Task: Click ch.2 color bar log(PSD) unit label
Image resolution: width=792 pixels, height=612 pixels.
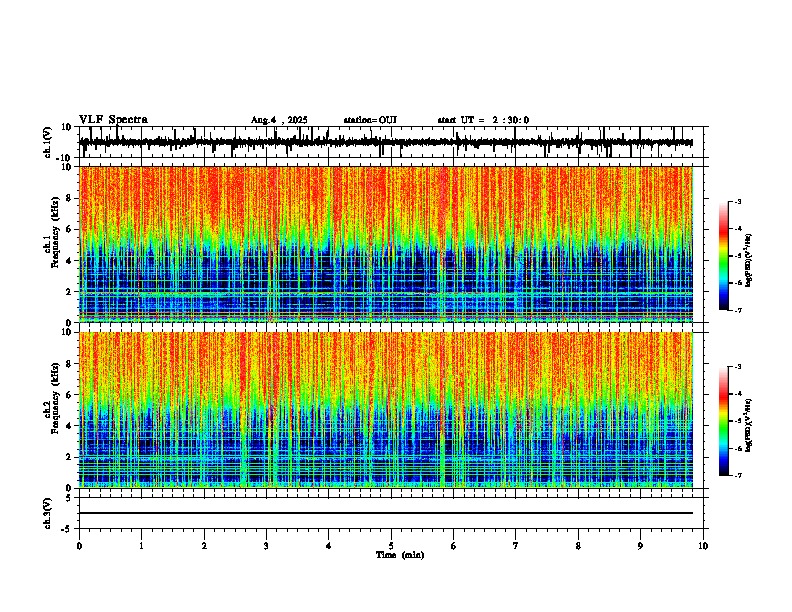Action: pos(749,425)
